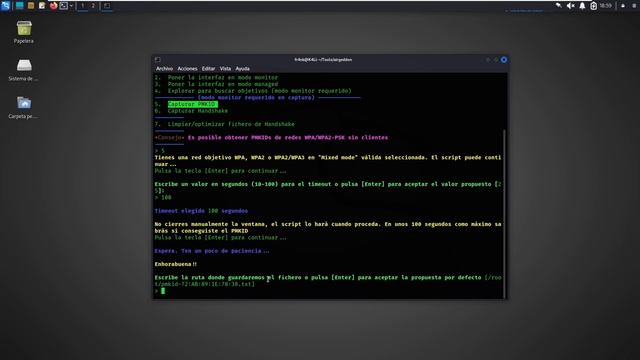Click the teal show-desktop icon in panel
Screen dimensions: 640x360
(19, 6)
